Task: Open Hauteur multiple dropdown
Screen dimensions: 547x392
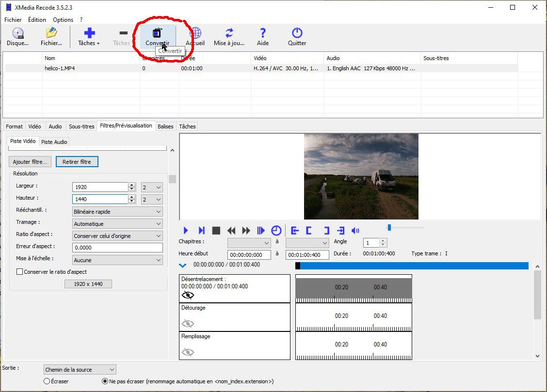Action: click(x=152, y=199)
